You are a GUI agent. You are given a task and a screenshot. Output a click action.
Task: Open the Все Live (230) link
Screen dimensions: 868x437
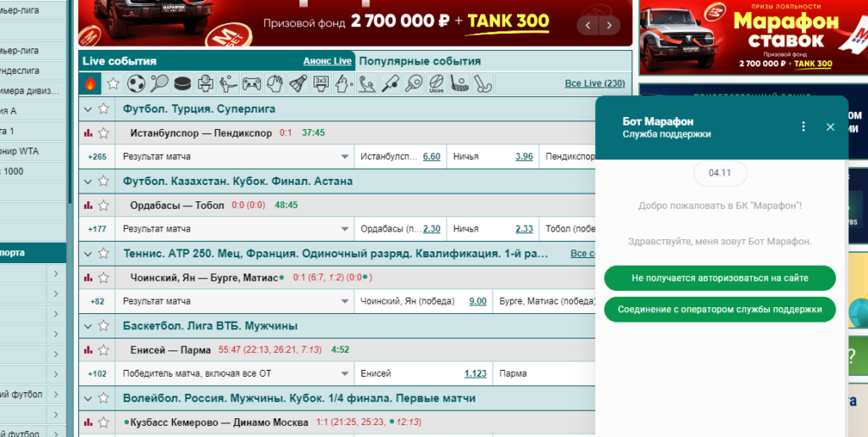[594, 84]
